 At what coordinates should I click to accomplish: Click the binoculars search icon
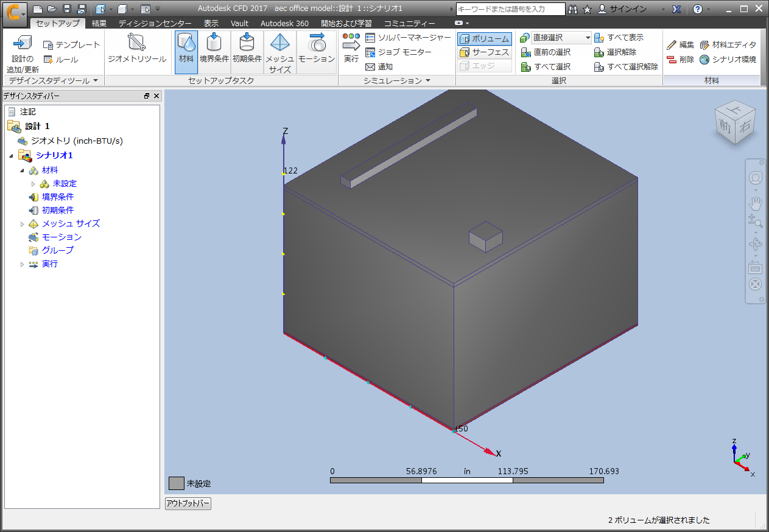click(x=572, y=9)
